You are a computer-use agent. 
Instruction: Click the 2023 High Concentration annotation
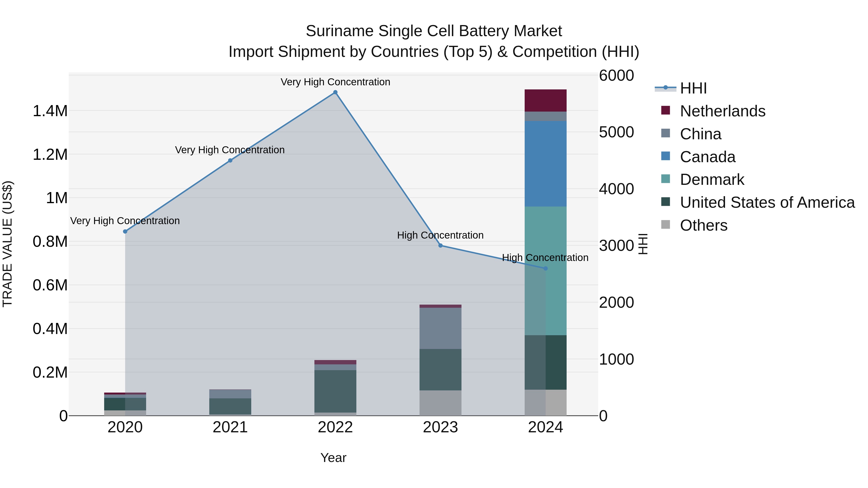click(441, 235)
